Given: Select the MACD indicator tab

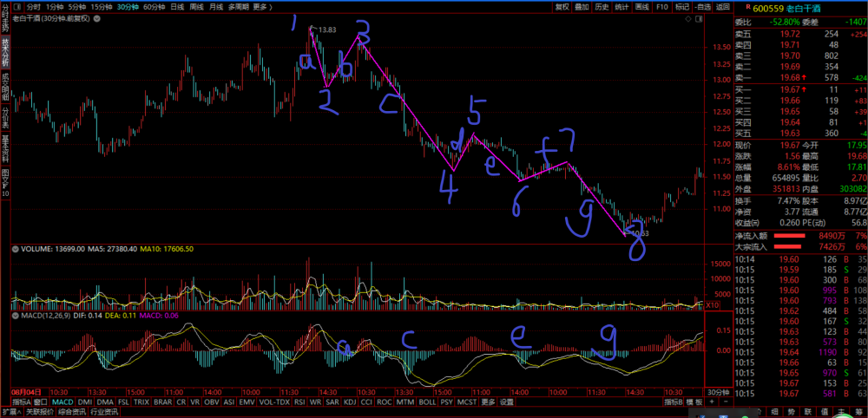Looking at the screenshot, I should pos(62,402).
